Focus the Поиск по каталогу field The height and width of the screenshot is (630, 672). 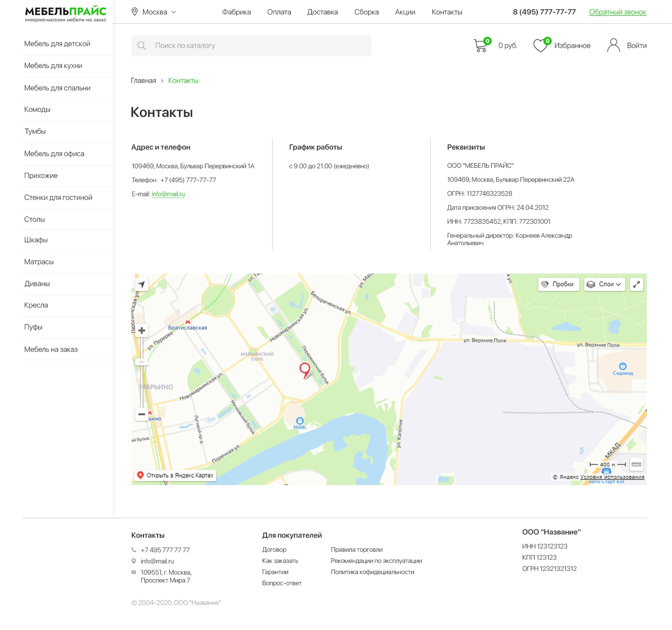click(x=251, y=46)
